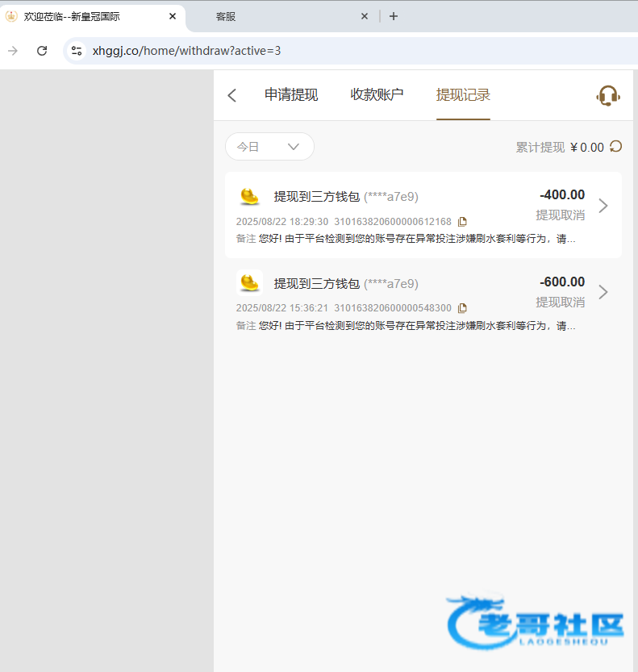Expand details of the -600.00 withdrawal
This screenshot has height=672, width=638.
(x=603, y=292)
